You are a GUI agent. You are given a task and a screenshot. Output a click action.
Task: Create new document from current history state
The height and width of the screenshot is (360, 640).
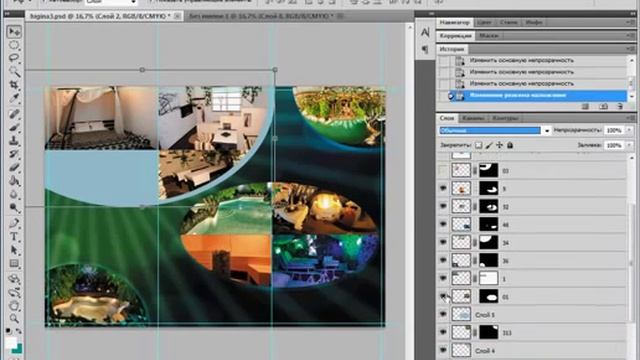coord(585,107)
